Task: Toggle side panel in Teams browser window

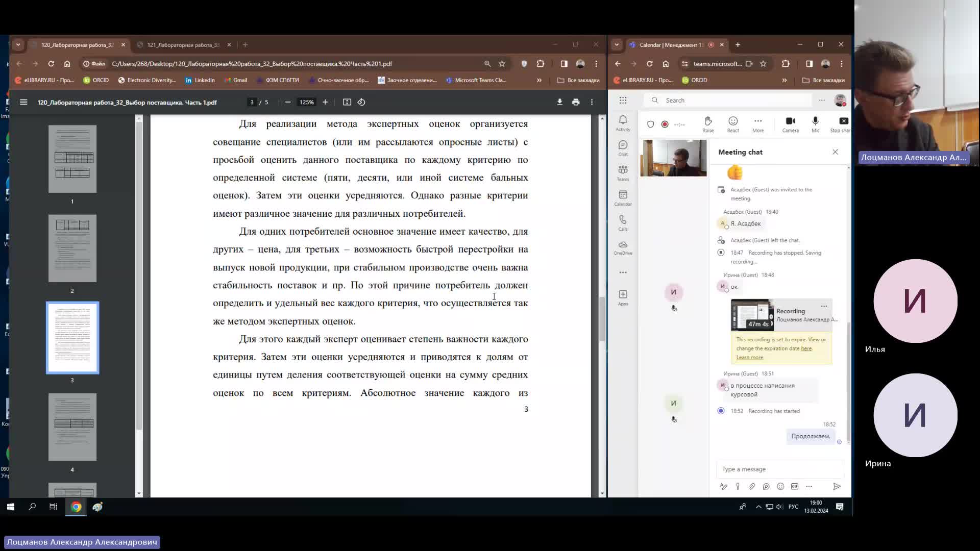Action: 809,64
